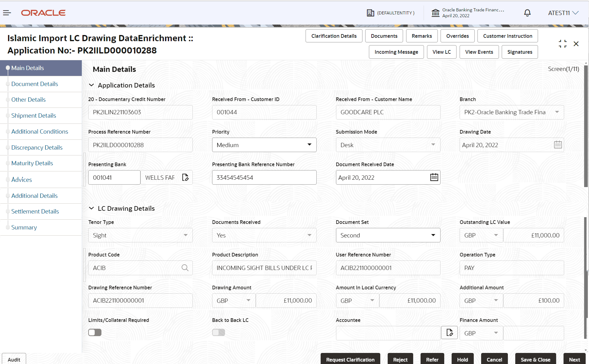Search Product Code using the magnifier icon
589x364 pixels.
[x=185, y=268]
